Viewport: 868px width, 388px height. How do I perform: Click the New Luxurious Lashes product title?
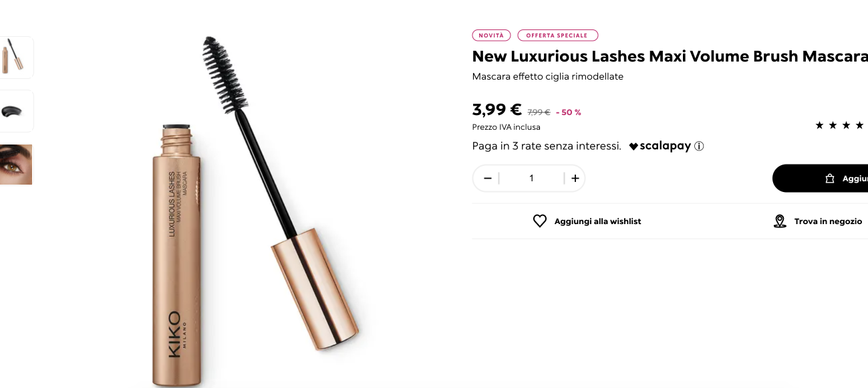pos(670,56)
